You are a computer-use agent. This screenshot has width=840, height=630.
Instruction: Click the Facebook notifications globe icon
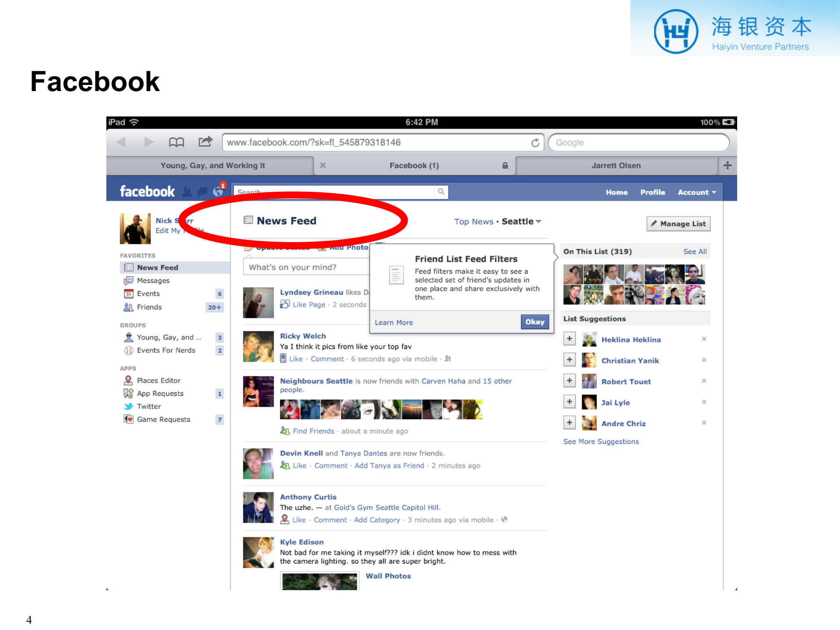pyautogui.click(x=218, y=192)
